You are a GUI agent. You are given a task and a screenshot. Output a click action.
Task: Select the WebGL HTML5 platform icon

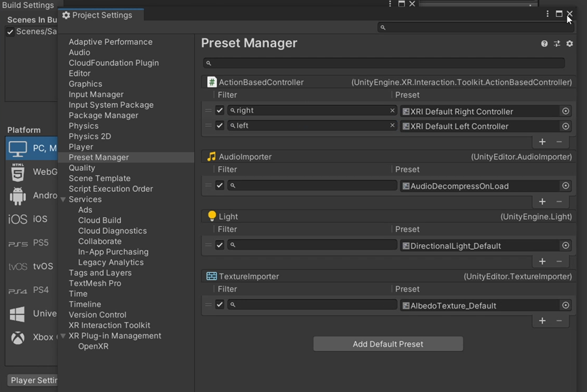coord(18,172)
